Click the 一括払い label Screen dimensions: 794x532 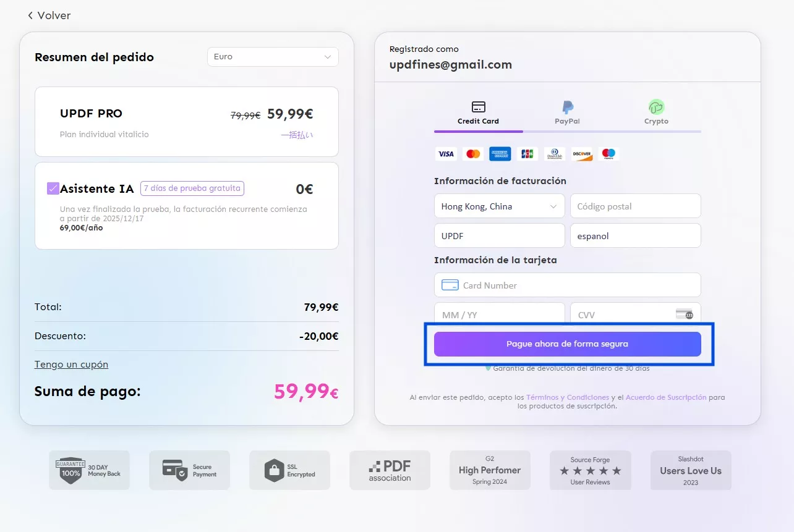297,135
